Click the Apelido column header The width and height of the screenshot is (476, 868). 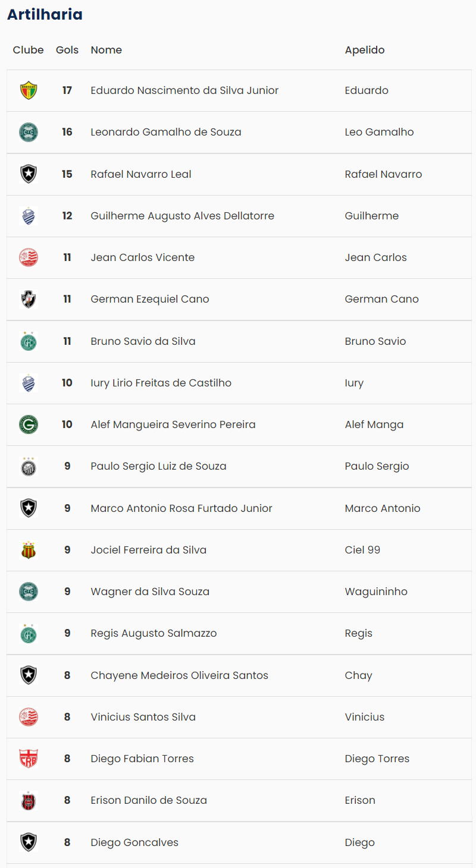365,50
